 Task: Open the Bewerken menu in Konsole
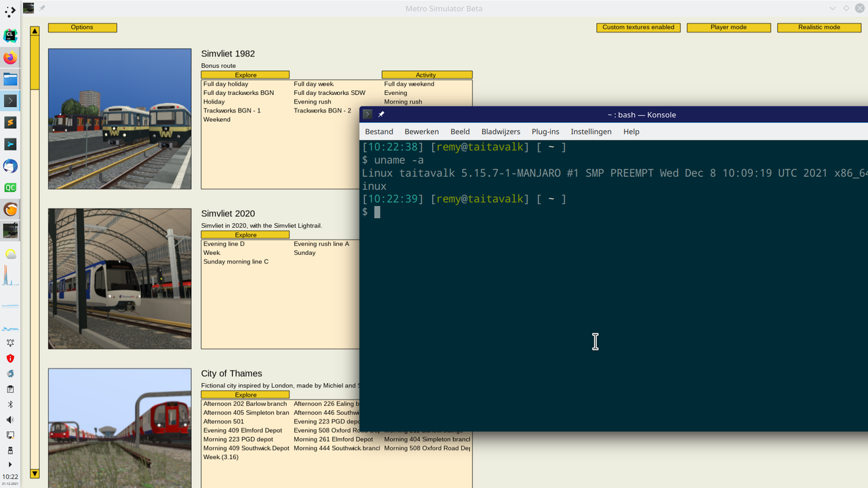pos(422,131)
